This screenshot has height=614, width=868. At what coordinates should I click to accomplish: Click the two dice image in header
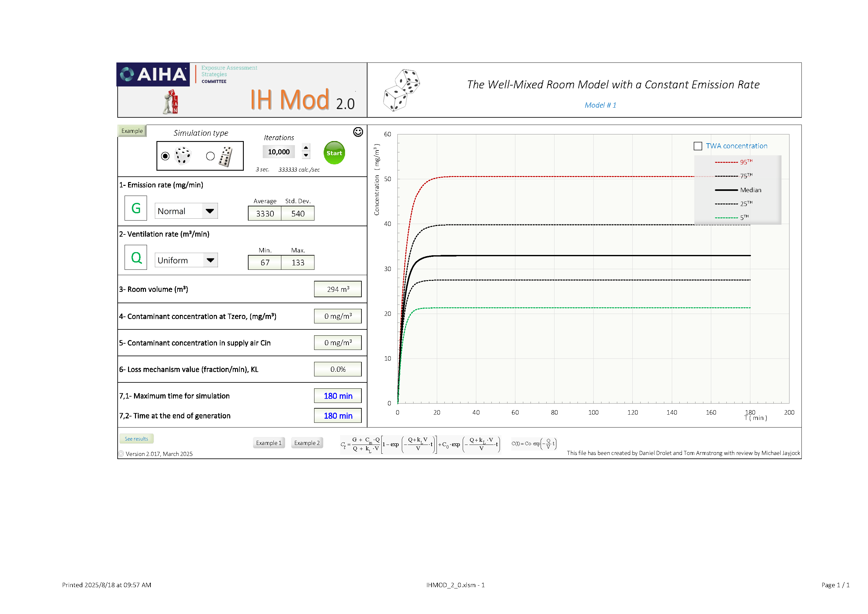(401, 90)
